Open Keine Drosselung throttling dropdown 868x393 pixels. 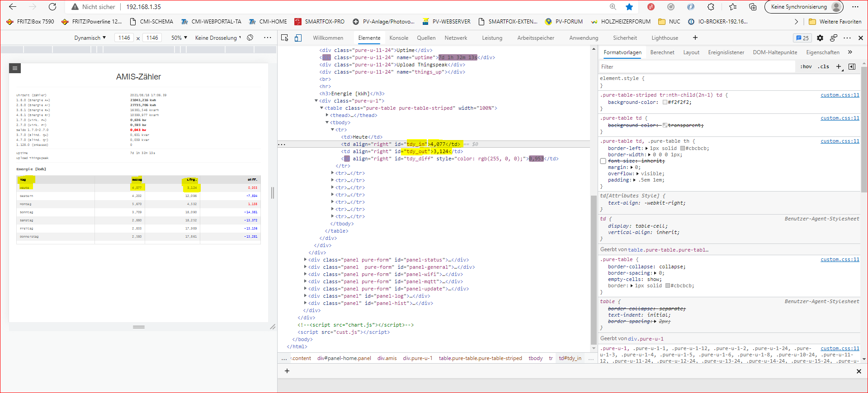coord(218,38)
